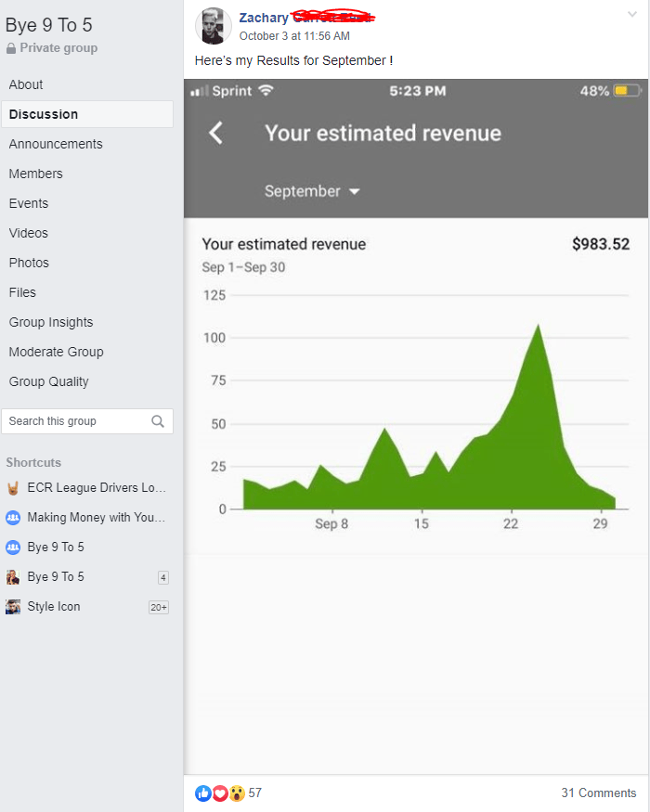
Task: Click Making Money group shortcut icon
Action: click(13, 518)
